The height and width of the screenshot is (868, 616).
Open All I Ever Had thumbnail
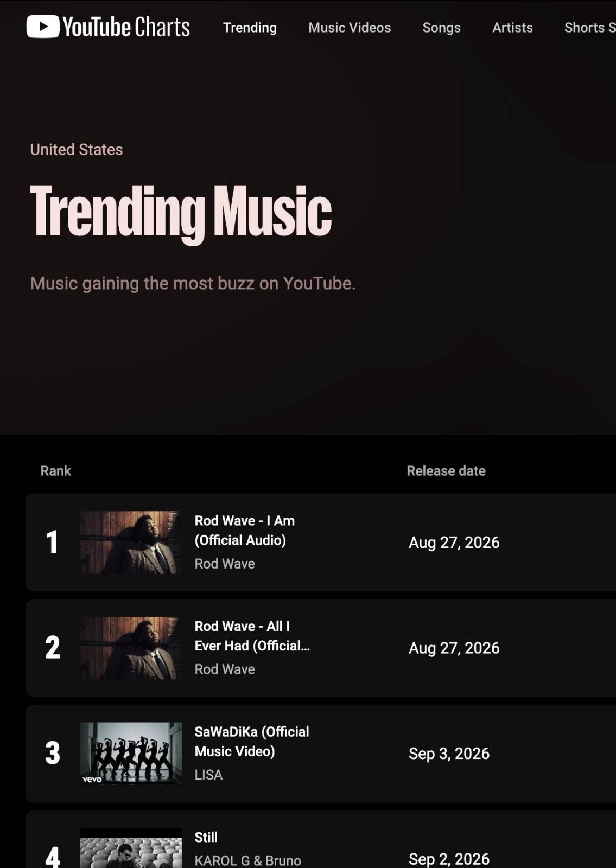(x=131, y=648)
